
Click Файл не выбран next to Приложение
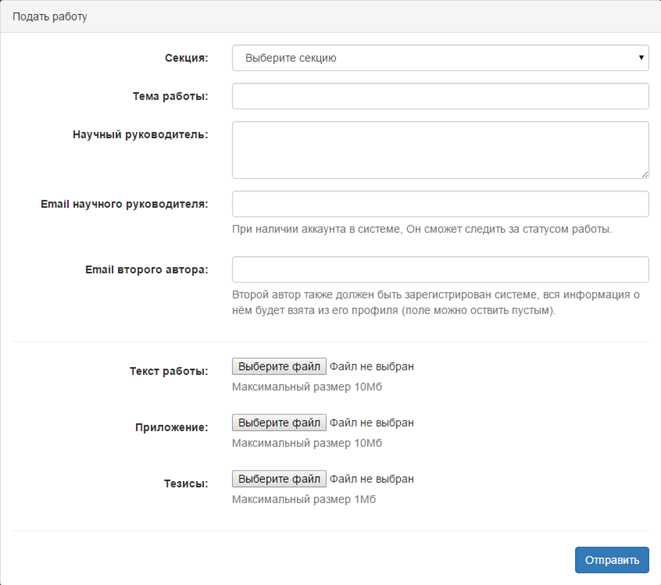tap(371, 422)
